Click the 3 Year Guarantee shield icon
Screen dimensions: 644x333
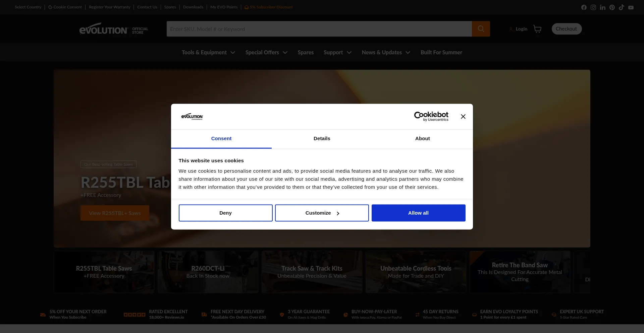click(x=282, y=315)
